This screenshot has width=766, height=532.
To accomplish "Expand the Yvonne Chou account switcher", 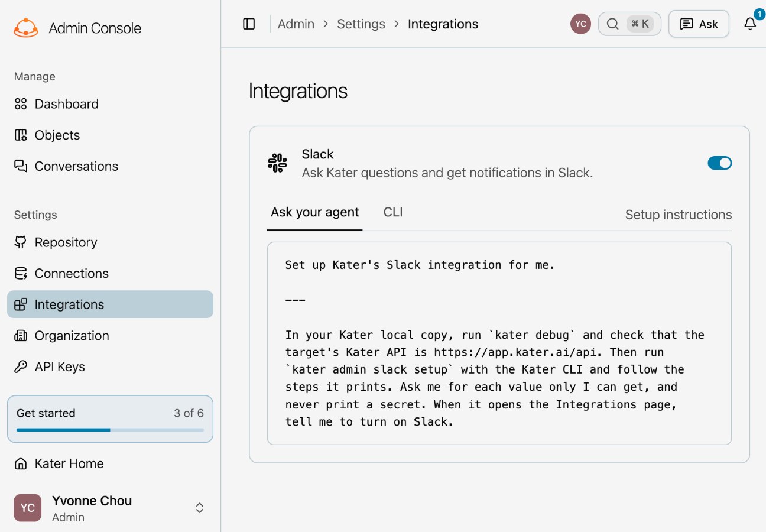I will pyautogui.click(x=200, y=508).
